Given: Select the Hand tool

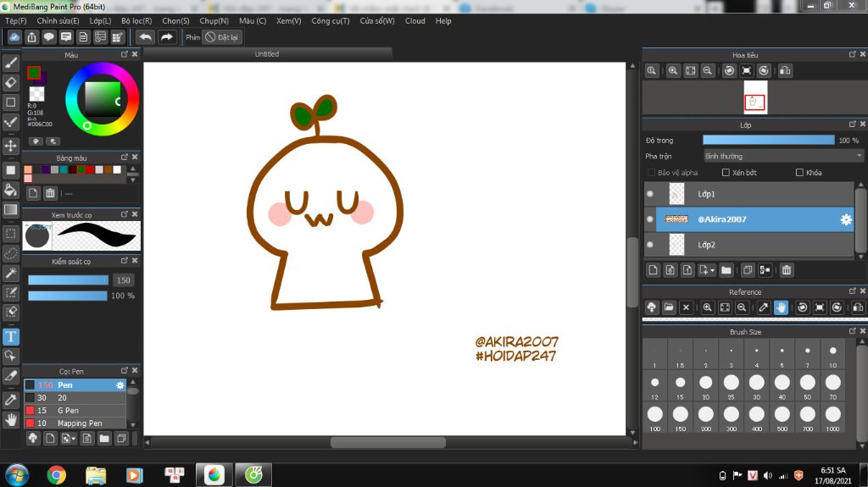Looking at the screenshot, I should point(10,419).
